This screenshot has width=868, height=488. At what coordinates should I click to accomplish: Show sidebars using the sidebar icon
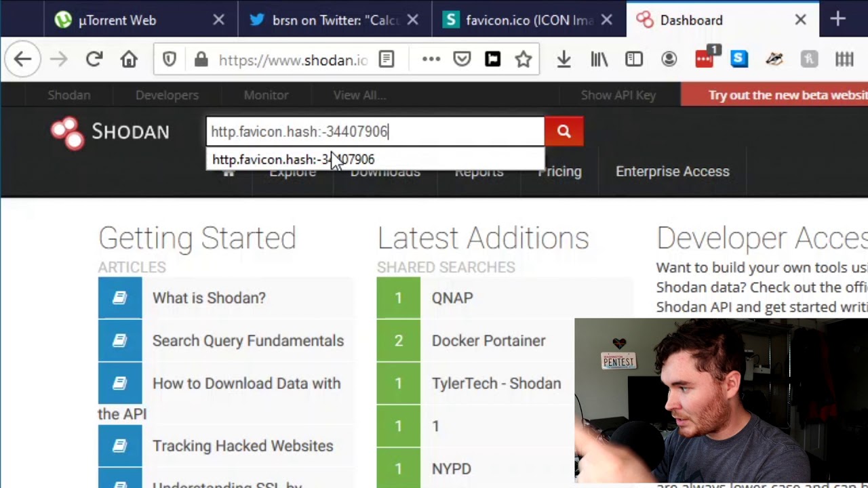coord(634,60)
